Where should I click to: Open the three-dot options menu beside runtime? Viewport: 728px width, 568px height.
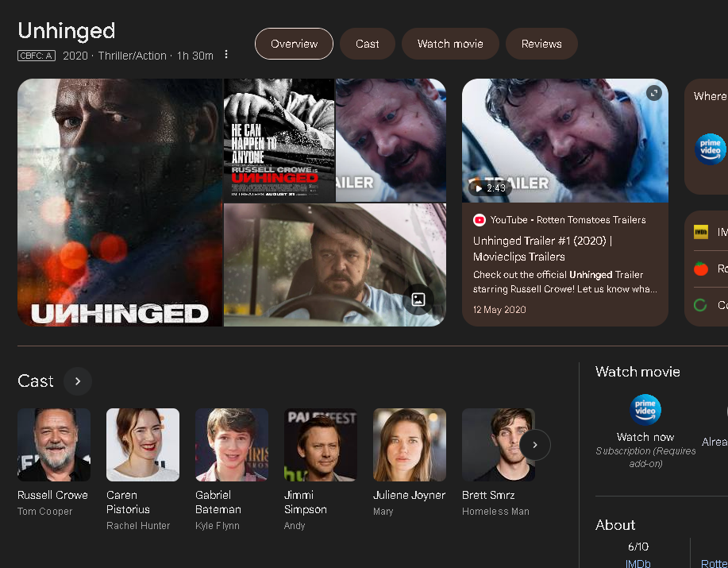click(x=226, y=55)
